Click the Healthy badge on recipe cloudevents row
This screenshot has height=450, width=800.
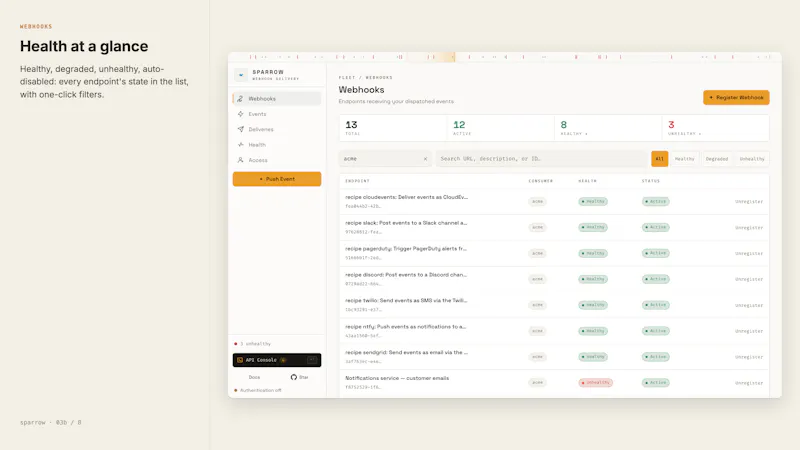click(593, 202)
